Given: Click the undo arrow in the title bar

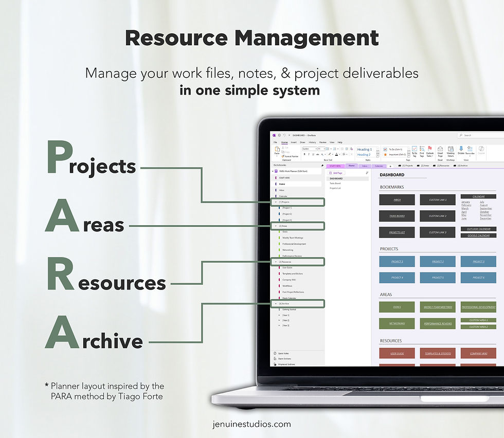Looking at the screenshot, I should pyautogui.click(x=284, y=135).
